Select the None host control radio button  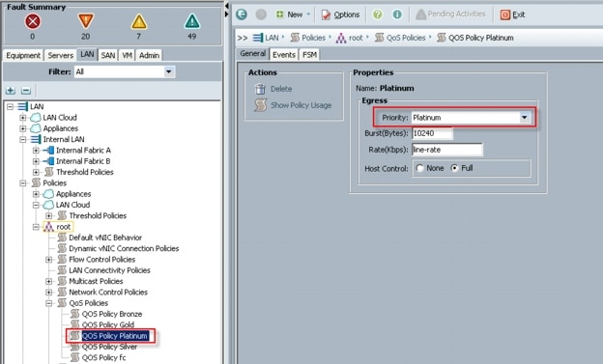click(x=419, y=168)
